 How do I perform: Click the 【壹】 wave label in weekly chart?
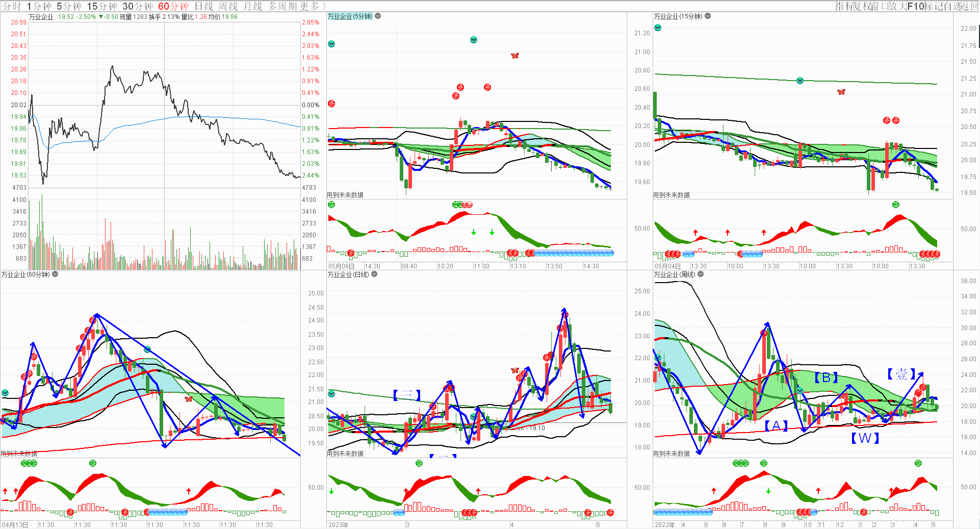click(x=901, y=374)
